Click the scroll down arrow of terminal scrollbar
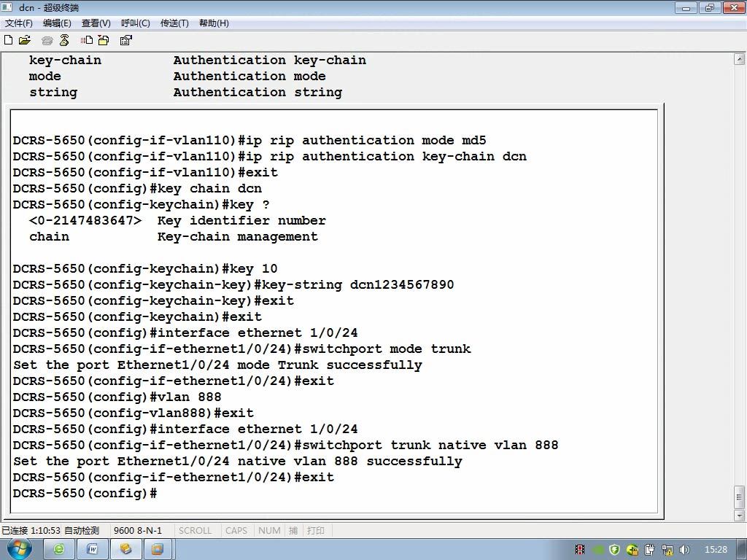This screenshot has width=747, height=560. pos(740,516)
